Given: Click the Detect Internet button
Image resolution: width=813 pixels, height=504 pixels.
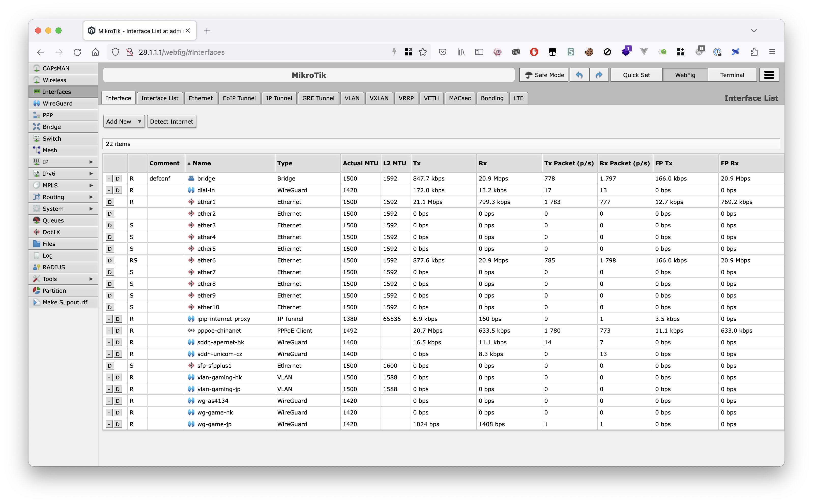Looking at the screenshot, I should pos(171,121).
